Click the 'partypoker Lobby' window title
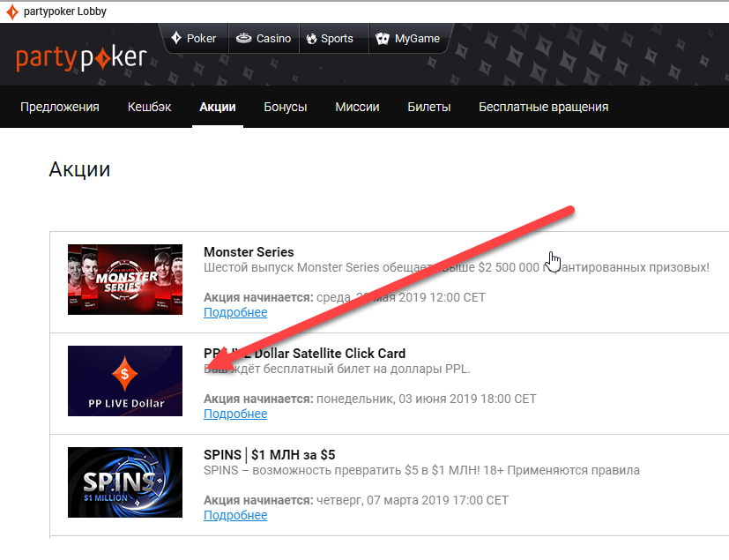 coord(65,11)
